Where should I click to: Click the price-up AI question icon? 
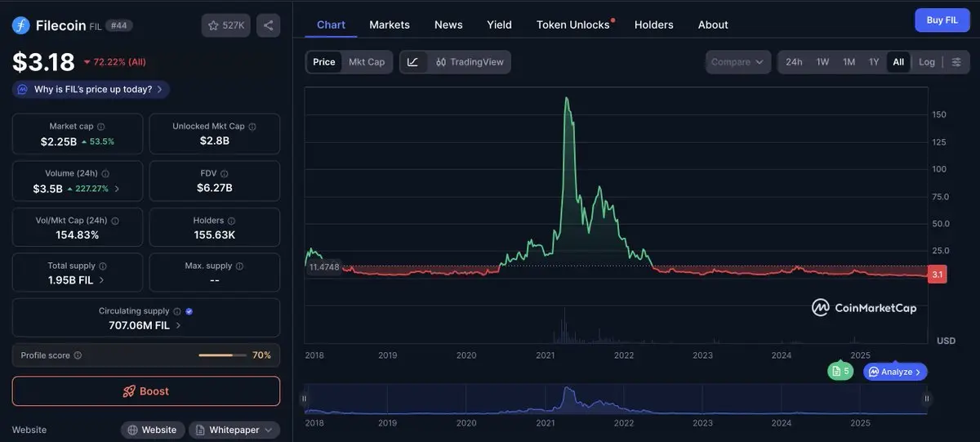[23, 90]
